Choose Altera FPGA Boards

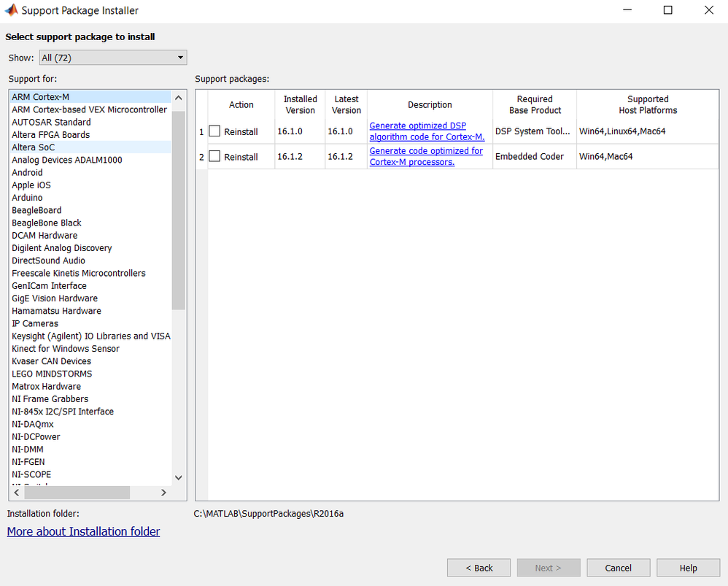click(90, 135)
